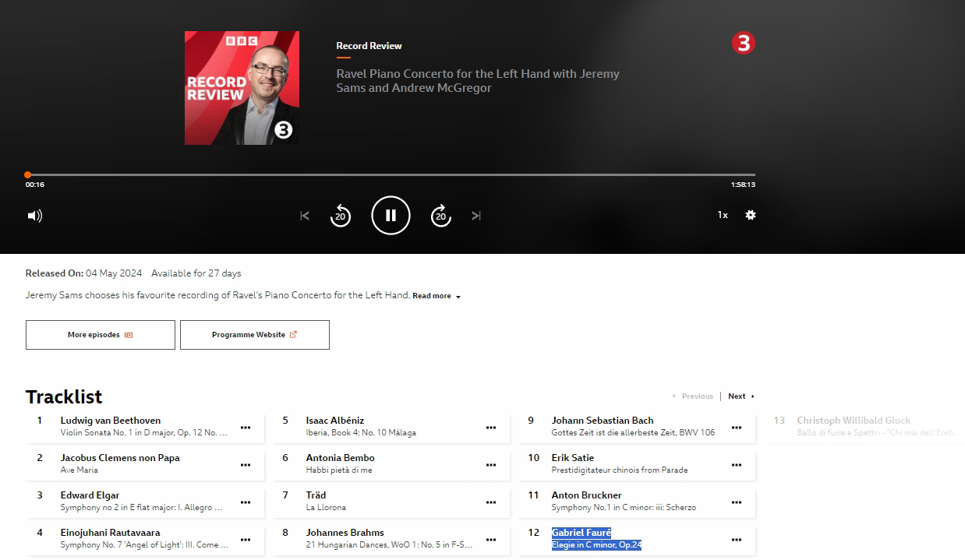Visit the Programme Website link

254,335
